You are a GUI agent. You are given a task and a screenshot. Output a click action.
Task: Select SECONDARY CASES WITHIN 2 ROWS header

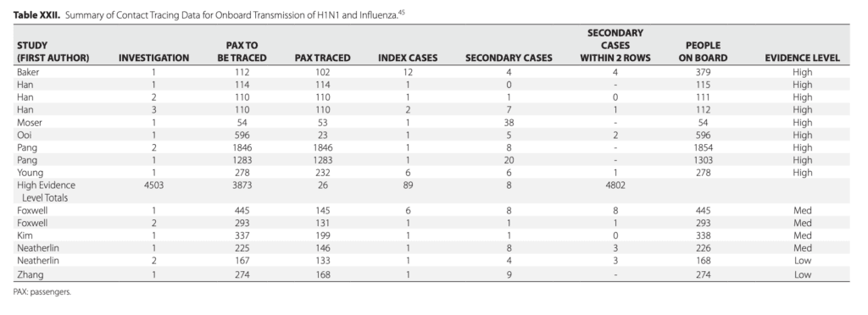pyautogui.click(x=615, y=46)
